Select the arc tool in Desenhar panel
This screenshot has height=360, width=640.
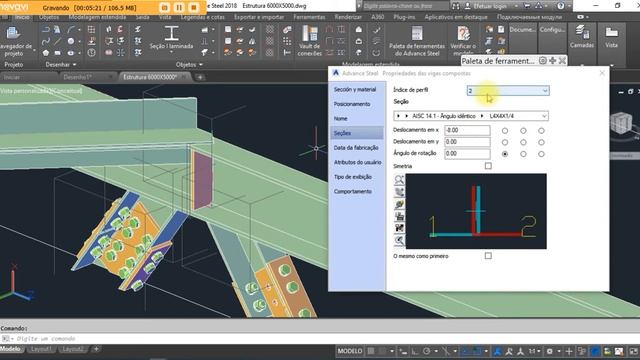coord(71,29)
